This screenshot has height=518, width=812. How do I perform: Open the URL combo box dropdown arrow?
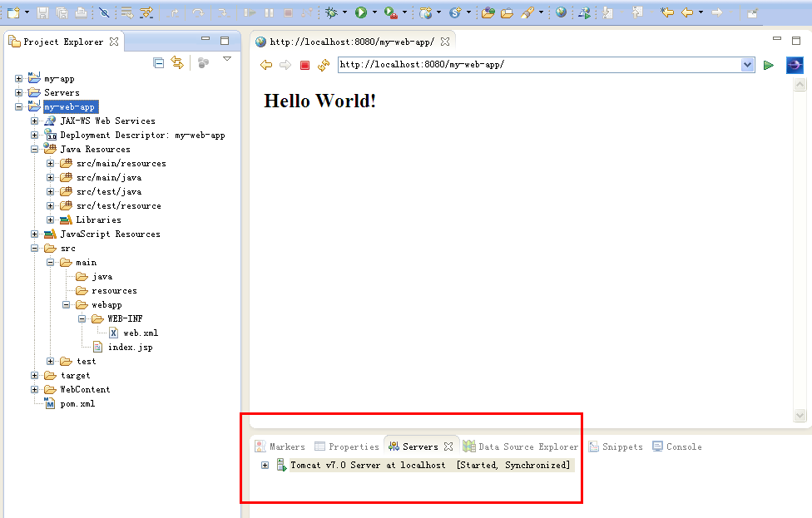point(746,64)
